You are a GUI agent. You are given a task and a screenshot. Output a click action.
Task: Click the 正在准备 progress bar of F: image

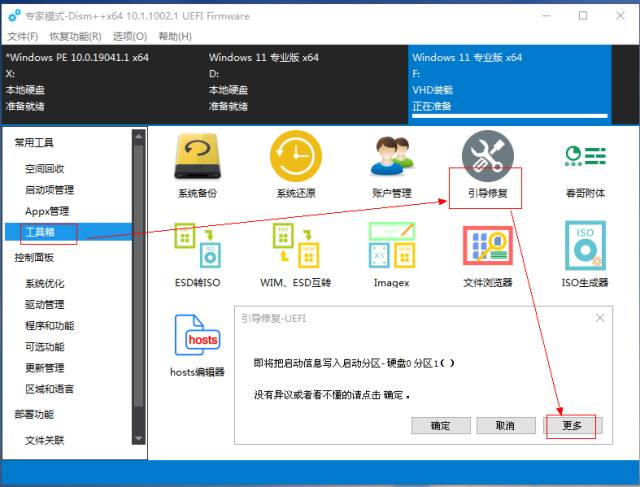[x=510, y=116]
